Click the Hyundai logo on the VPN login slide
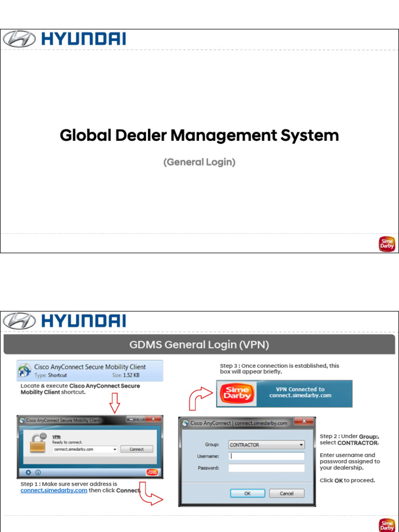 [x=64, y=321]
